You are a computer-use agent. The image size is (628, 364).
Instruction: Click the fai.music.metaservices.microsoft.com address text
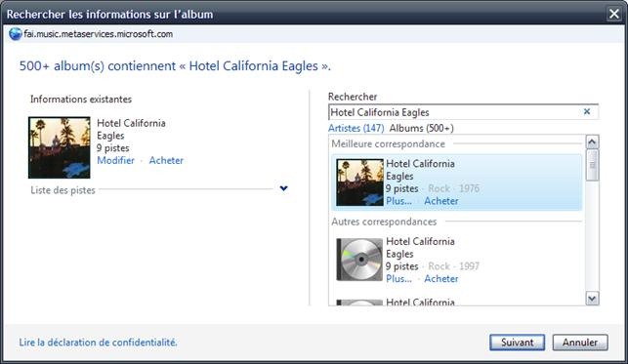tap(98, 34)
